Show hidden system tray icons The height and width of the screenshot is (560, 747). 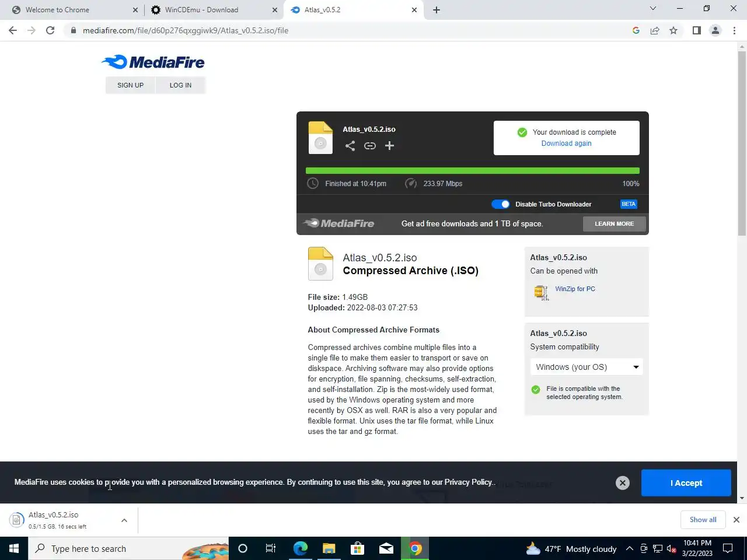630,548
